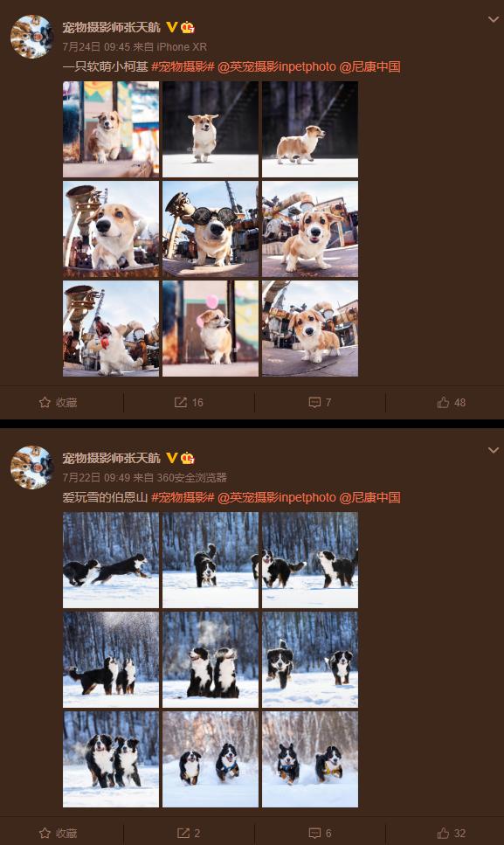Like the Bernese post with 32 likes

443,833
